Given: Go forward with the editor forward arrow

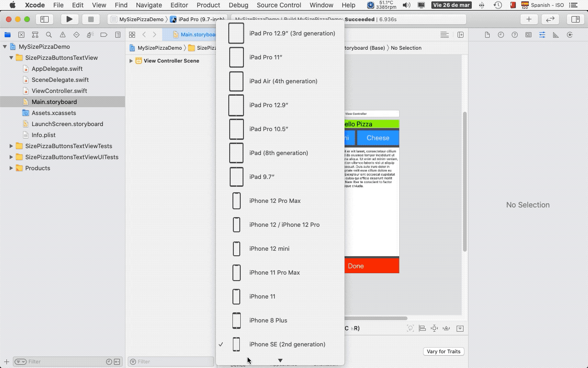Looking at the screenshot, I should 154,35.
